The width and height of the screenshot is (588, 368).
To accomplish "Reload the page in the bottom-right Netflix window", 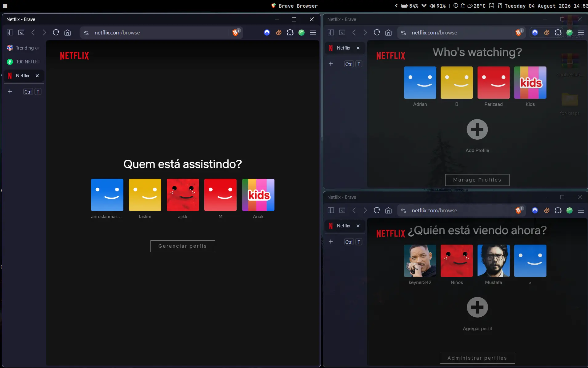I will coord(377,210).
